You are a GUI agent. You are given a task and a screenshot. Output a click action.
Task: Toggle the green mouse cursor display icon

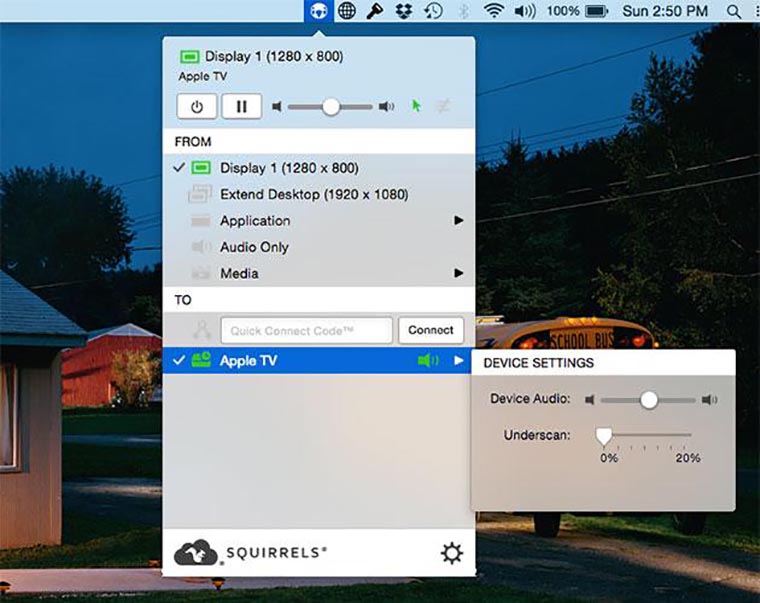pos(416,107)
